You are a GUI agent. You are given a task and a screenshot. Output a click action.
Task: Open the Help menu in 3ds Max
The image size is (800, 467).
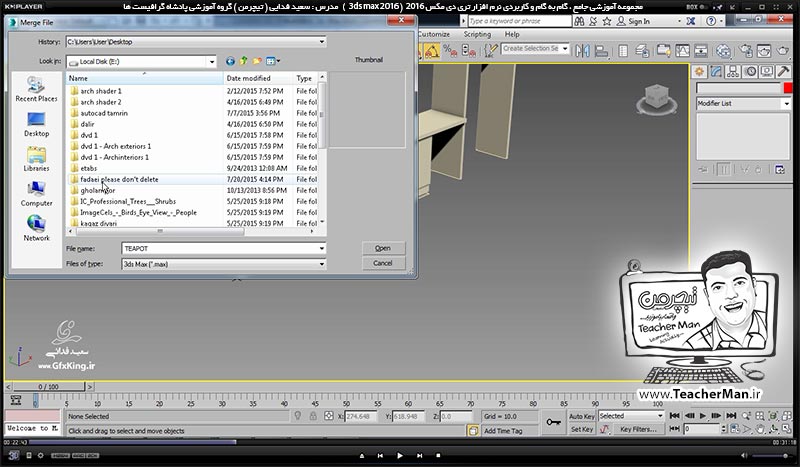coord(512,34)
